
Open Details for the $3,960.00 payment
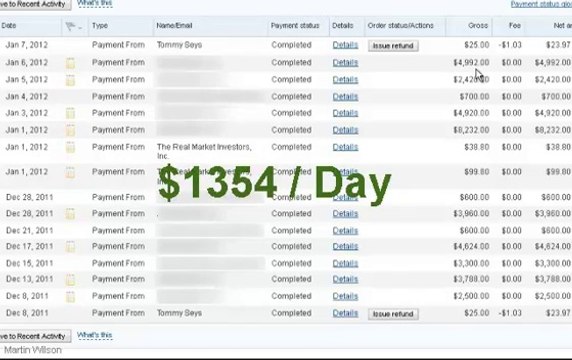(345, 214)
